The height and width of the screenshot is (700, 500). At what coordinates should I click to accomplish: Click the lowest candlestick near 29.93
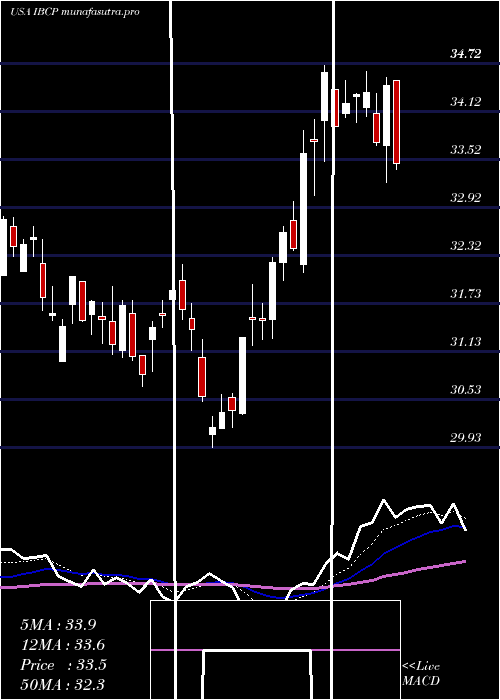[212, 431]
